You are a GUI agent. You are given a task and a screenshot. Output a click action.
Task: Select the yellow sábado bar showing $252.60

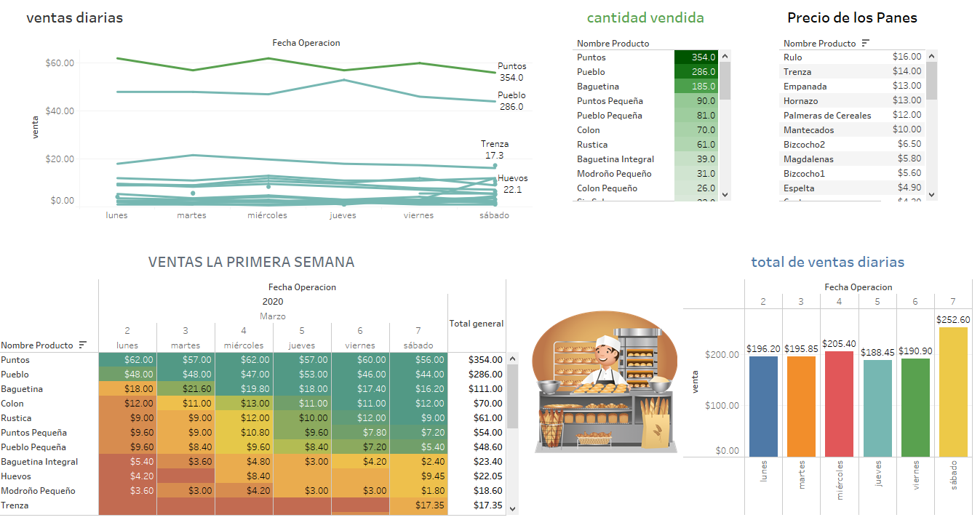tap(953, 391)
